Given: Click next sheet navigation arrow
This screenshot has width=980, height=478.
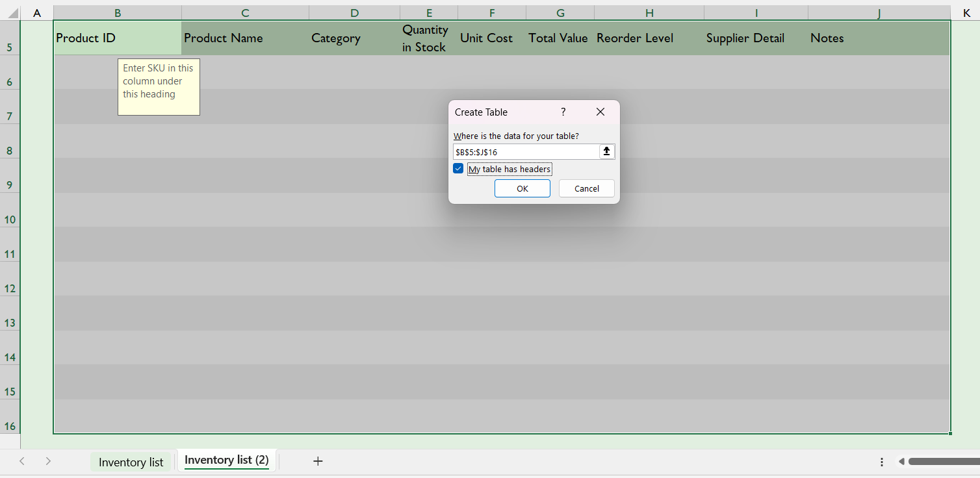Looking at the screenshot, I should [48, 461].
